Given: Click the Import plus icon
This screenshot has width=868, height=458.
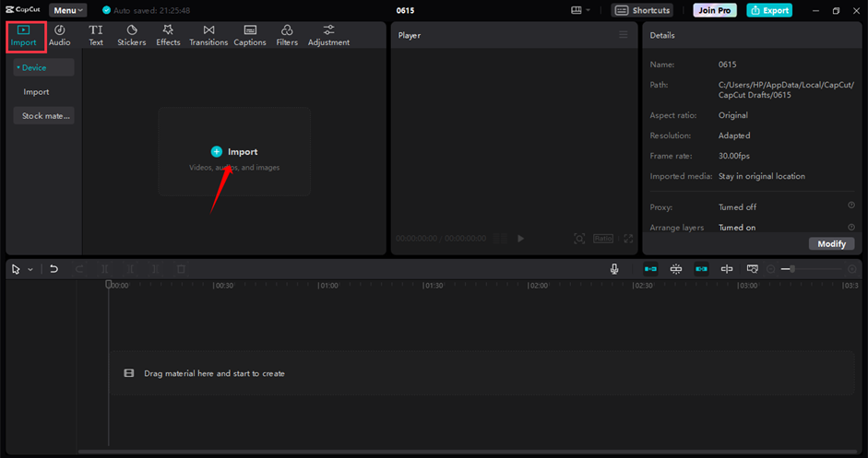Looking at the screenshot, I should point(217,151).
